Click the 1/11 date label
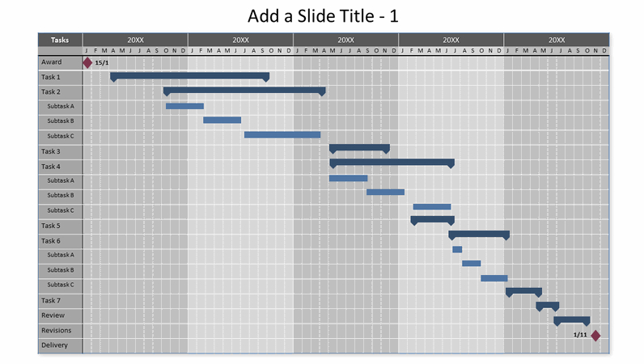Image resolution: width=644 pixels, height=364 pixels. 580,335
